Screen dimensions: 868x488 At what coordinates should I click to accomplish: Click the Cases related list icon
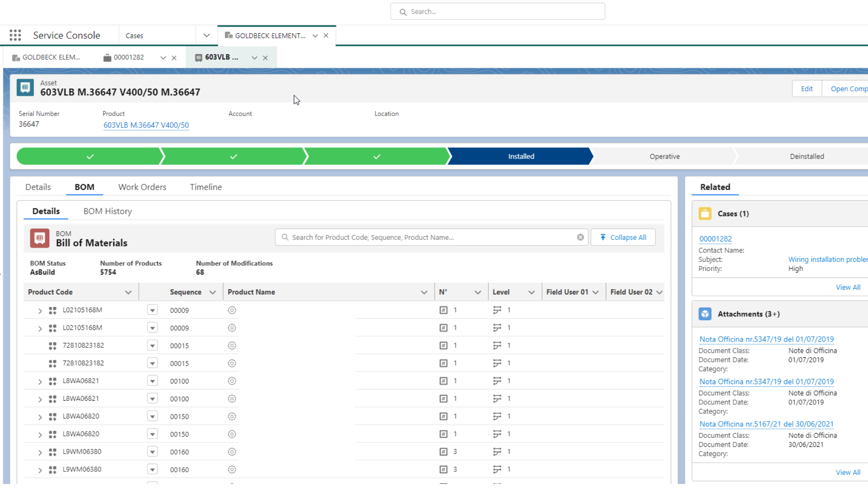coord(705,214)
